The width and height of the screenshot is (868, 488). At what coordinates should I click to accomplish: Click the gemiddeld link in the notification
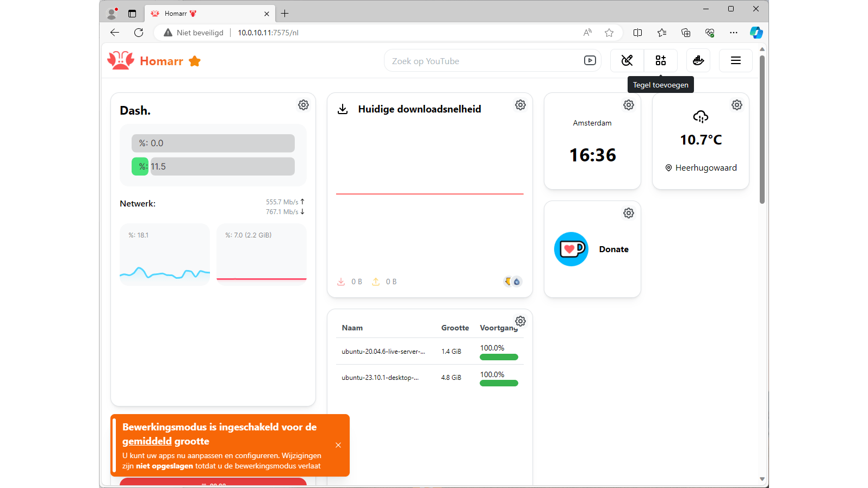pyautogui.click(x=147, y=441)
